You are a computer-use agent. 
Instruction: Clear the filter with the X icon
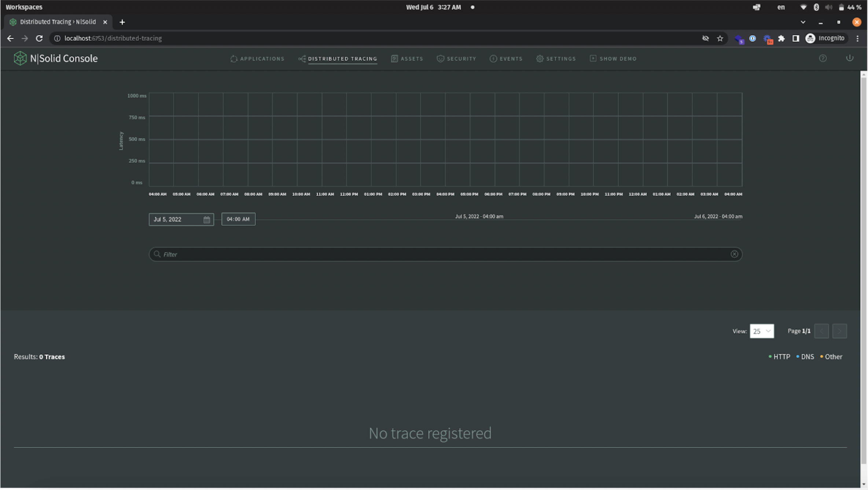coord(734,254)
